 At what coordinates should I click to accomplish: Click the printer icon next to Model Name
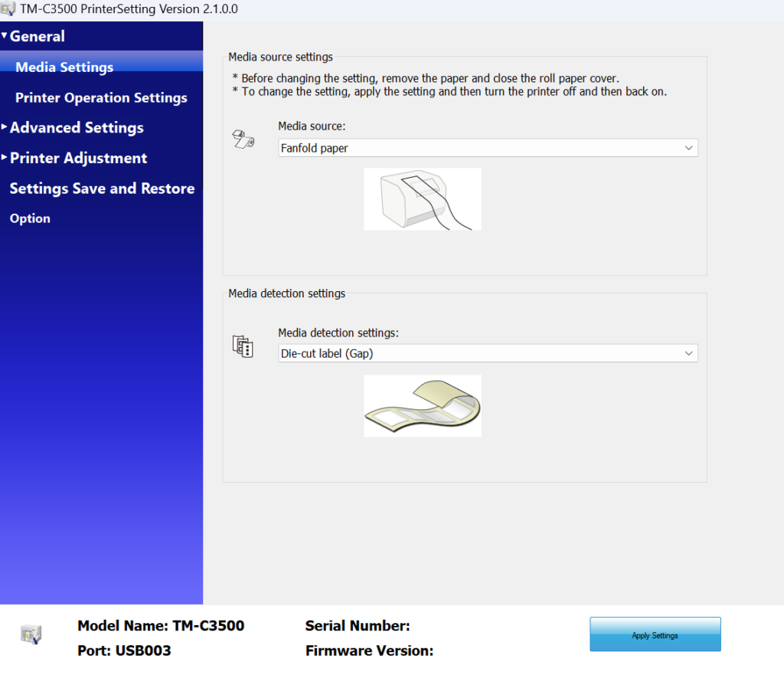click(31, 634)
